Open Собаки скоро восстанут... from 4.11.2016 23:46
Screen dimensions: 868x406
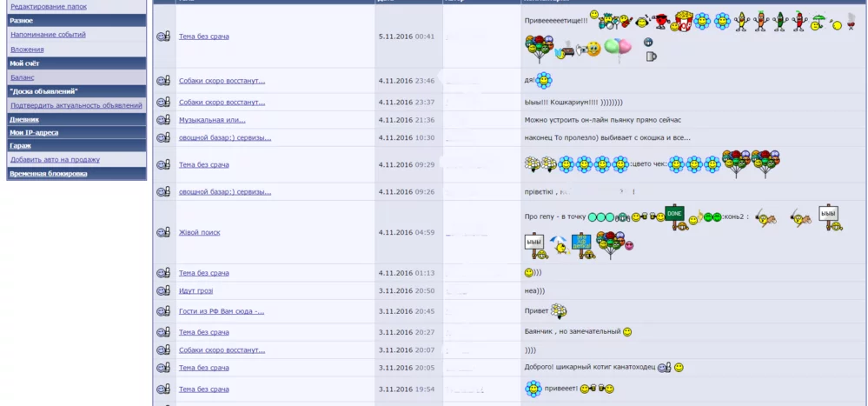[x=222, y=81]
